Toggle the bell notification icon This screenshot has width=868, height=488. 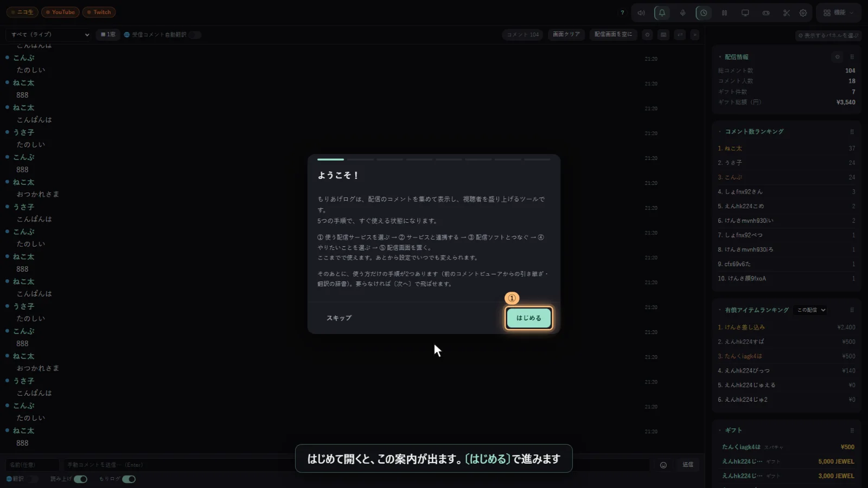662,13
